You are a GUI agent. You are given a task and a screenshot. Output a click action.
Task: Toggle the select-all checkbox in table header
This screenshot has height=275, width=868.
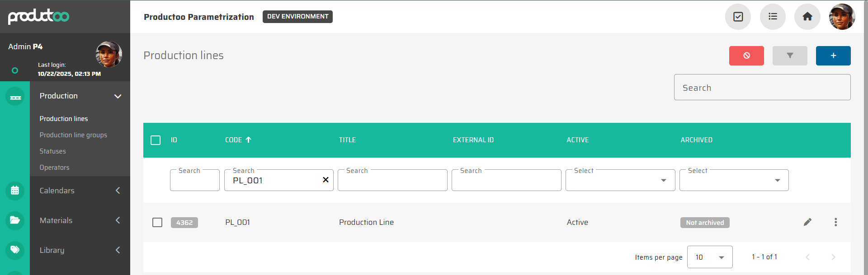pos(156,140)
